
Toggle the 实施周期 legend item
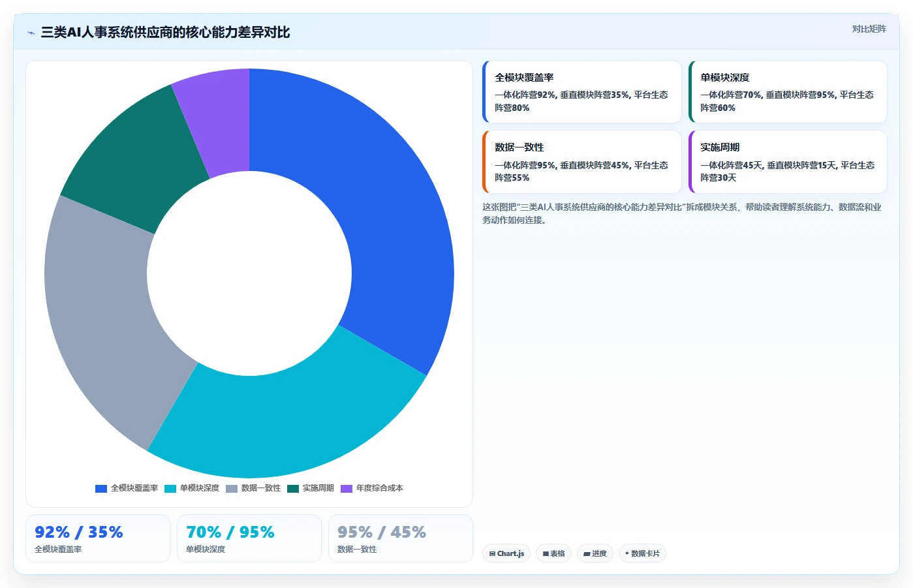[311, 488]
